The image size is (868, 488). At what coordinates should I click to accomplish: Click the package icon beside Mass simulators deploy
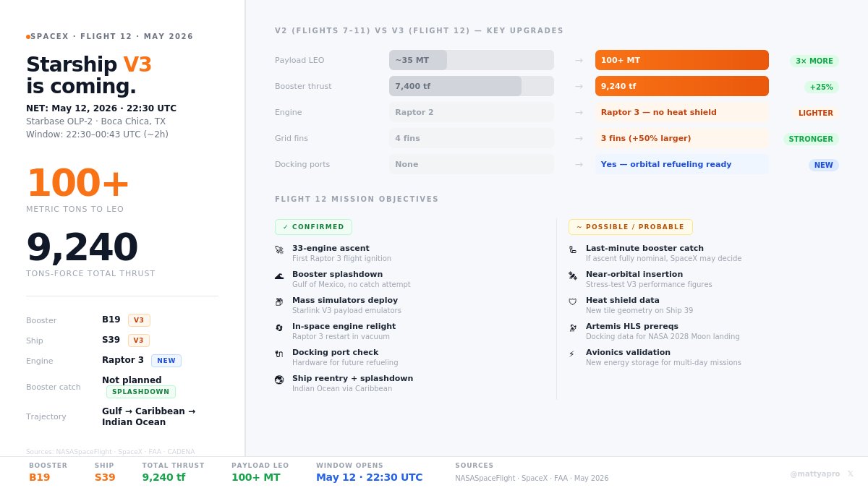click(279, 301)
